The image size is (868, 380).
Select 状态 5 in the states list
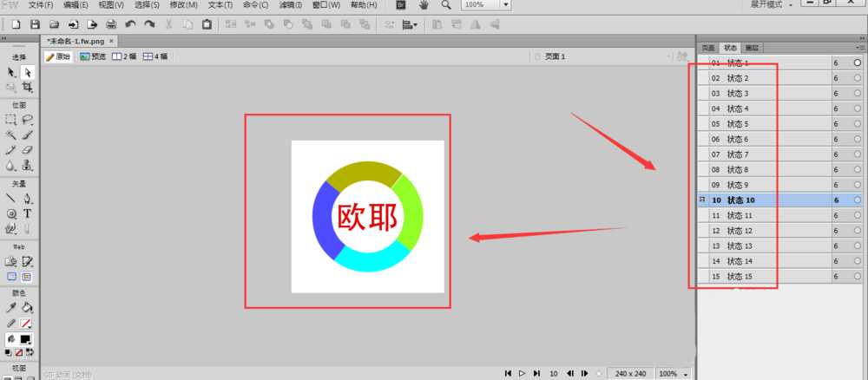(738, 124)
